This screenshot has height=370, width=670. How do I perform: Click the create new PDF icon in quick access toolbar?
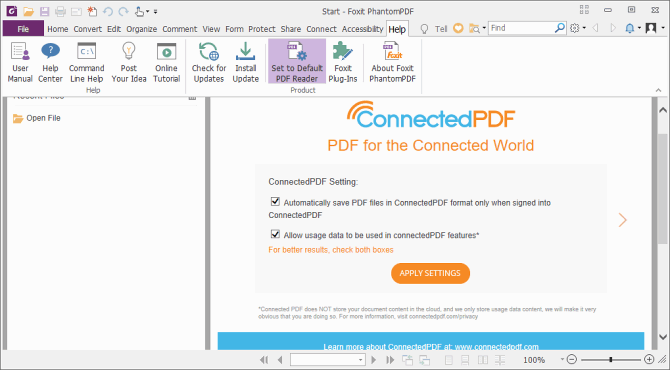(92, 12)
